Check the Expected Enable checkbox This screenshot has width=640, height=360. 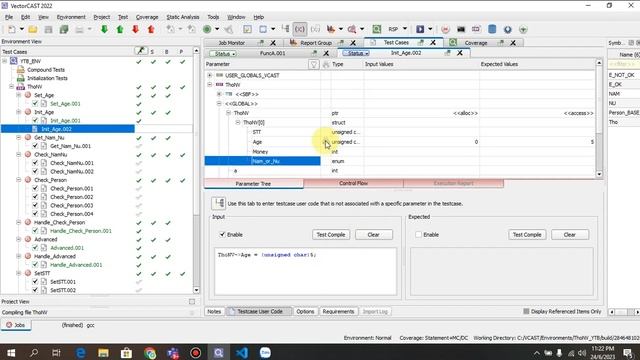tap(418, 234)
